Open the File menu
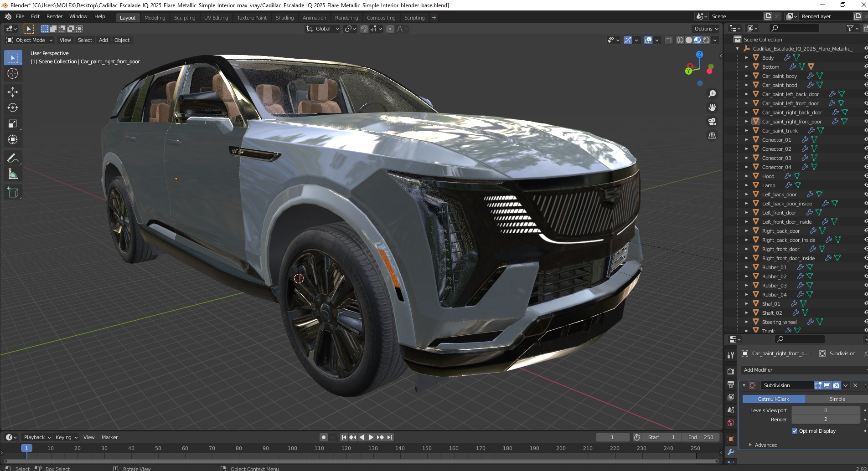This screenshot has height=471, width=868. (20, 16)
